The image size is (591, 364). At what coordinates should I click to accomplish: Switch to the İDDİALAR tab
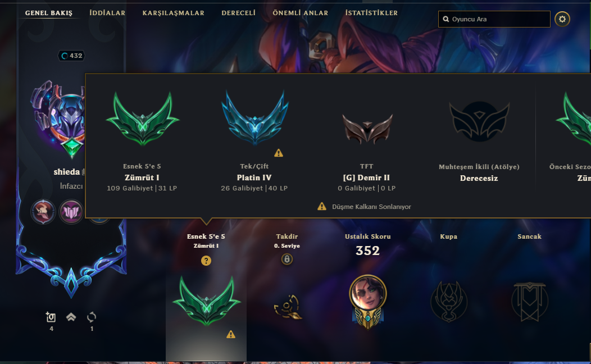coord(107,13)
